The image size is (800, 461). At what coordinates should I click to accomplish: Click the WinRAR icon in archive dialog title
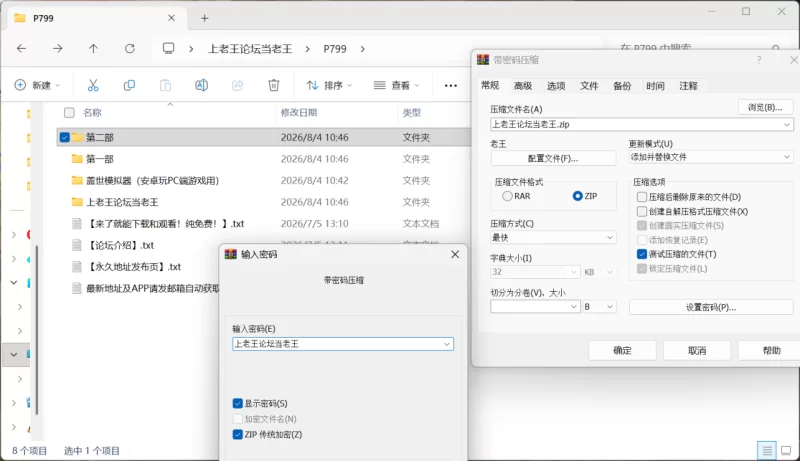pos(483,60)
